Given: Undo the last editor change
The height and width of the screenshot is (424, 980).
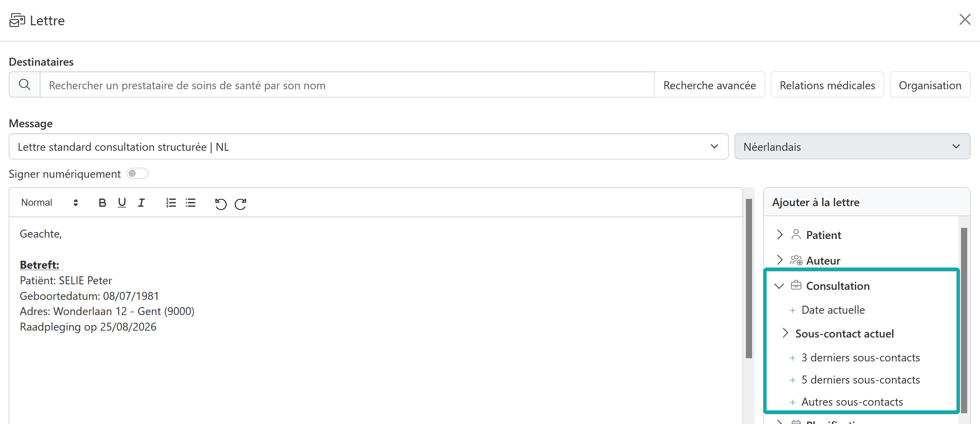Looking at the screenshot, I should (221, 204).
